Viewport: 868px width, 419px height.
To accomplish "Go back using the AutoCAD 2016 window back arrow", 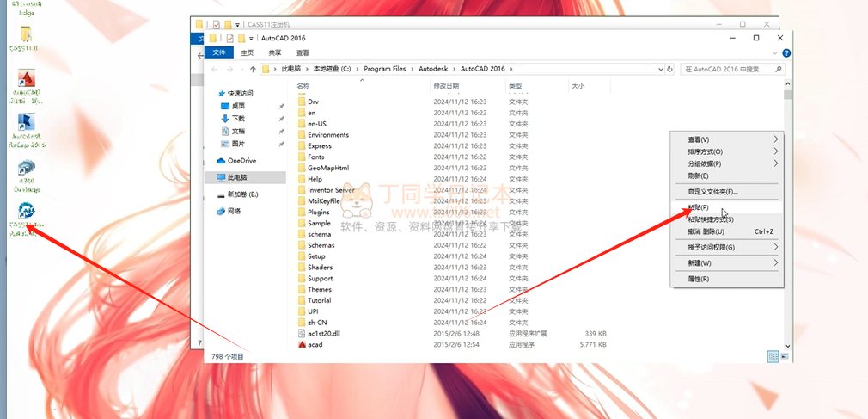I will 214,70.
